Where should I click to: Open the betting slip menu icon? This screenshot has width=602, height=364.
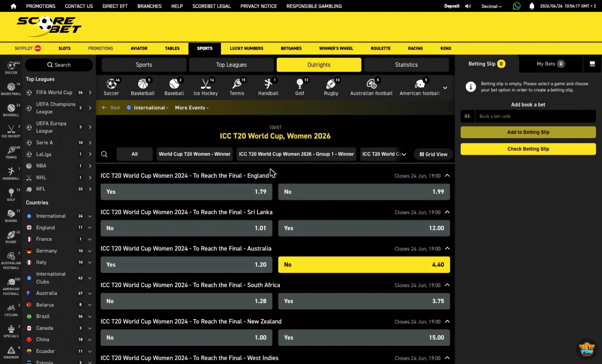coord(592,64)
